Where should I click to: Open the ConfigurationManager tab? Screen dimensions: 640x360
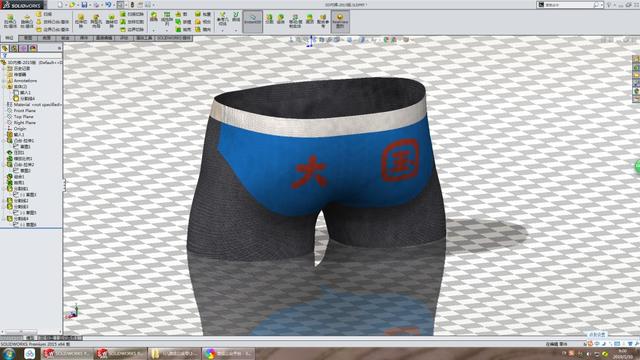pos(23,48)
